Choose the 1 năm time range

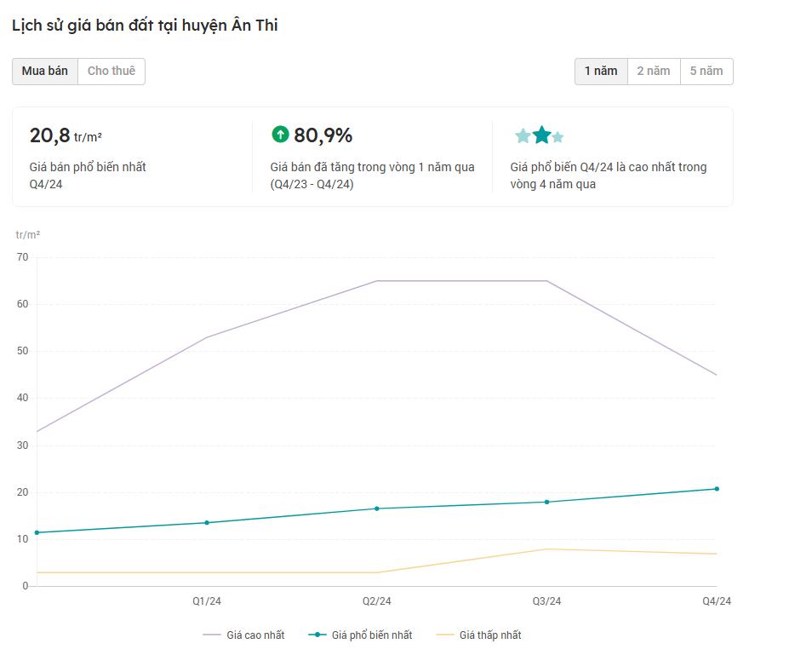[601, 72]
